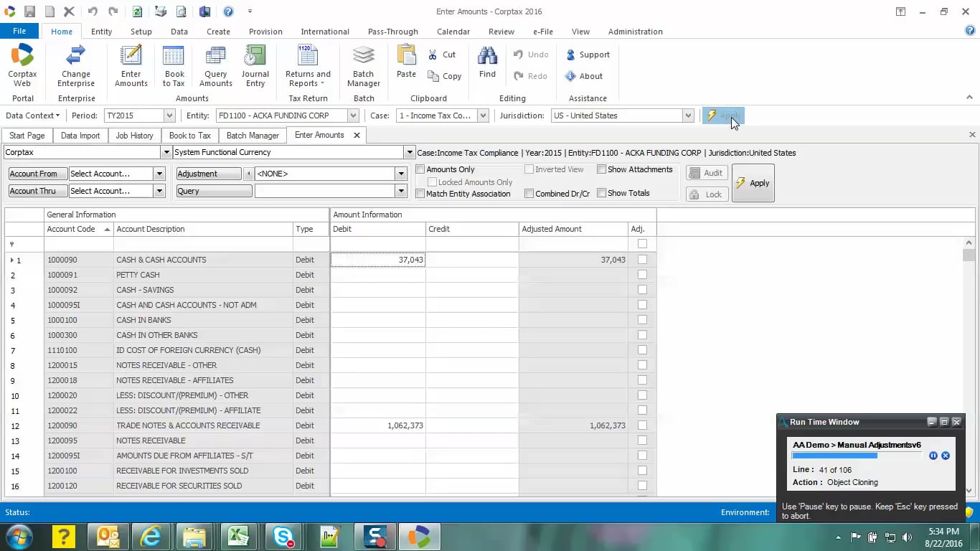Switch to the Data Import tab

pyautogui.click(x=80, y=136)
